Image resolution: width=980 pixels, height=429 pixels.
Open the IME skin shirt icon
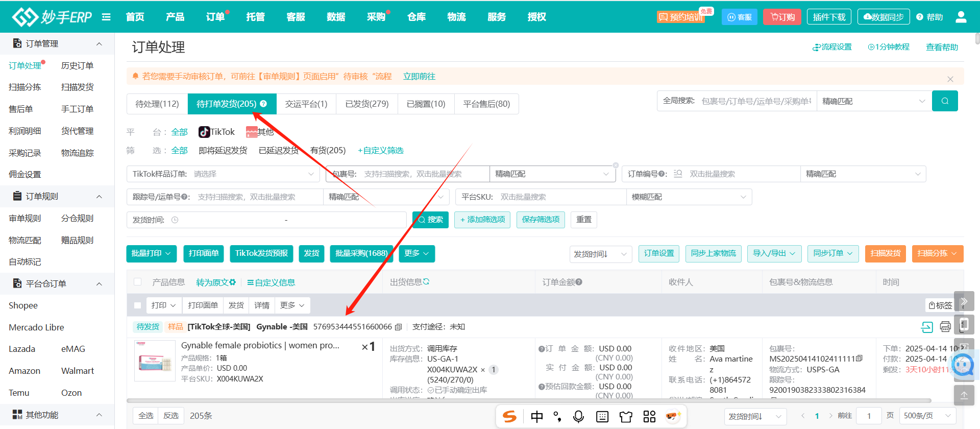(x=626, y=417)
